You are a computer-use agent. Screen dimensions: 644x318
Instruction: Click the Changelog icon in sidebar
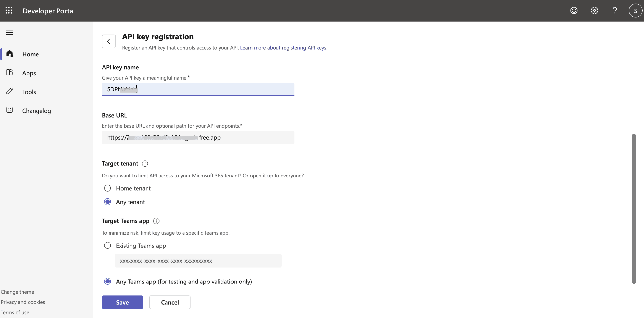click(x=10, y=110)
